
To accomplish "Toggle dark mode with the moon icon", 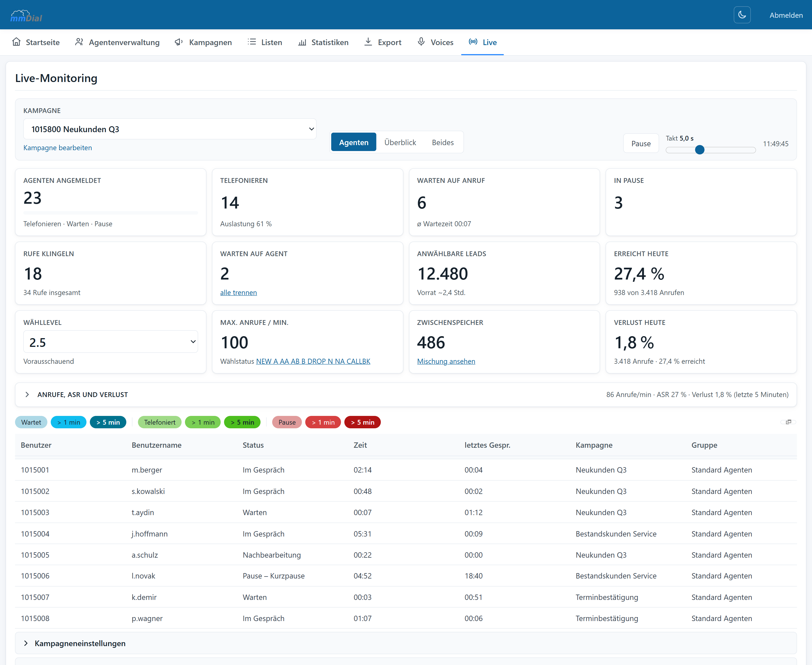I will pyautogui.click(x=742, y=15).
